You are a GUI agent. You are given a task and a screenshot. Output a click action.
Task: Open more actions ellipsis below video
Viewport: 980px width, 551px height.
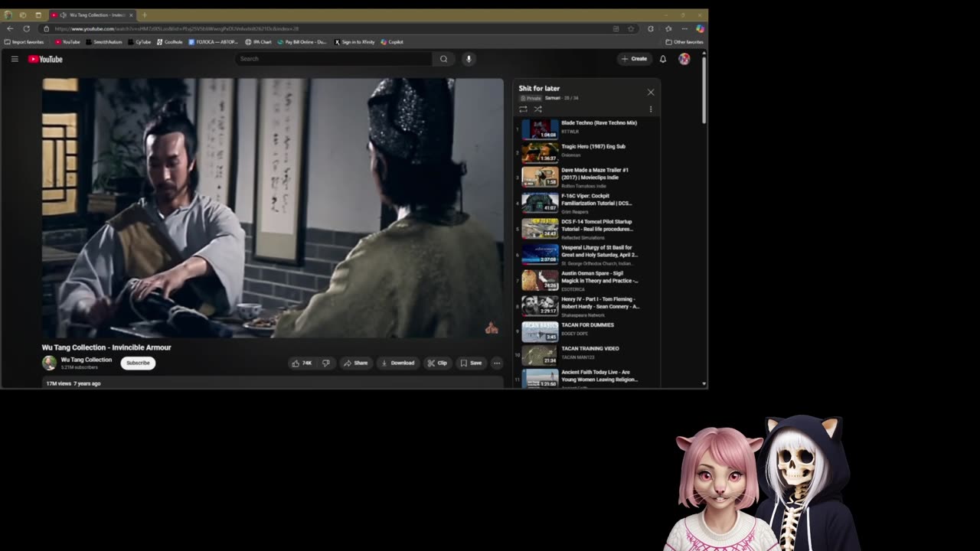pyautogui.click(x=497, y=363)
